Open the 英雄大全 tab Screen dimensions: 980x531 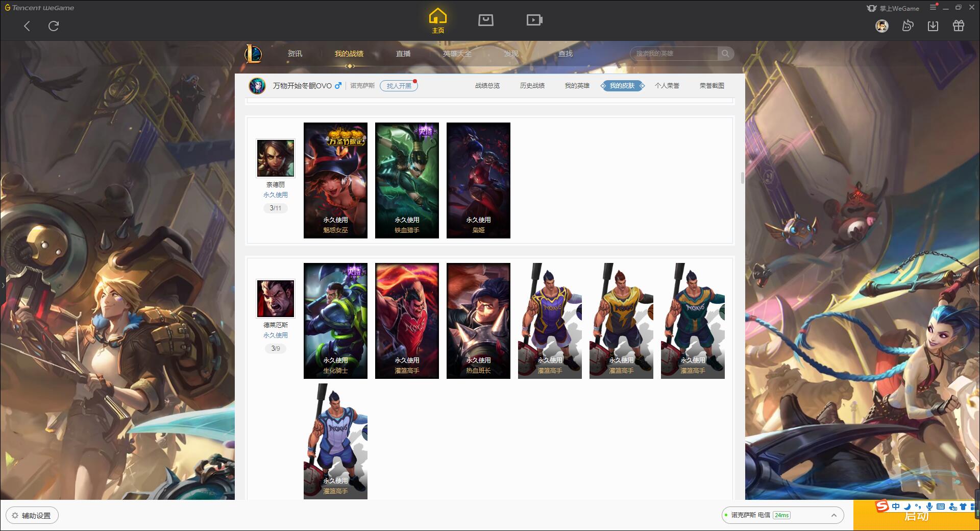coord(457,54)
